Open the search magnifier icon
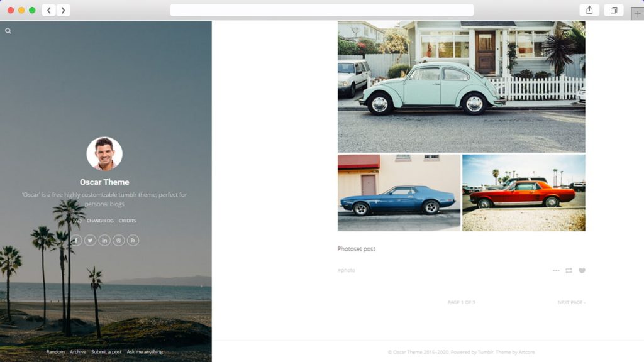644x362 pixels. coord(8,31)
